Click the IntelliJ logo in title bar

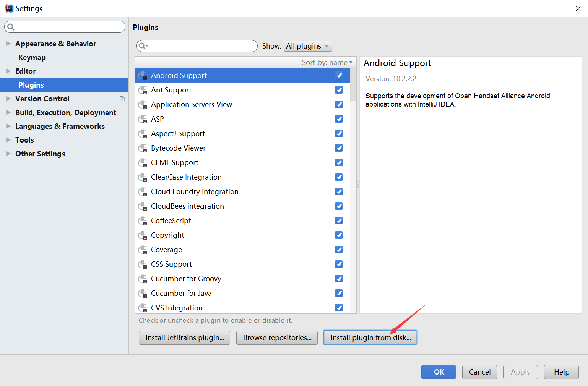[9, 8]
